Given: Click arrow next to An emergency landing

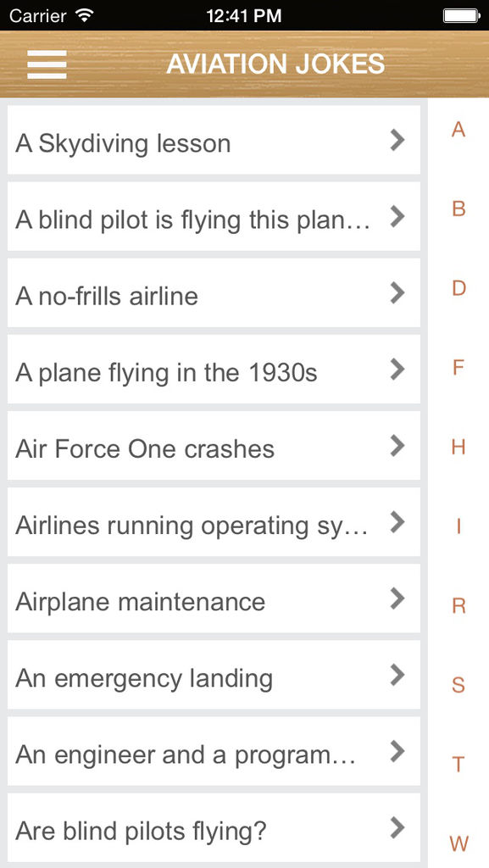Looking at the screenshot, I should [x=397, y=675].
